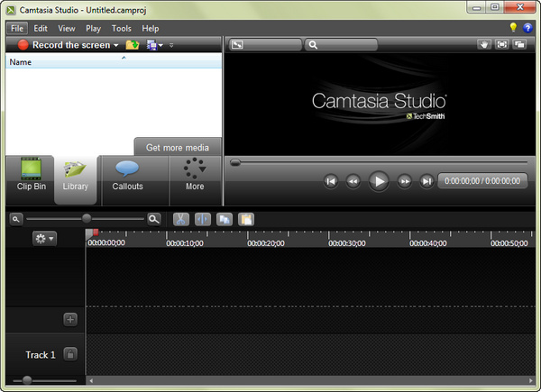
Task: Click the Paste icon on timeline toolbar
Action: click(246, 218)
